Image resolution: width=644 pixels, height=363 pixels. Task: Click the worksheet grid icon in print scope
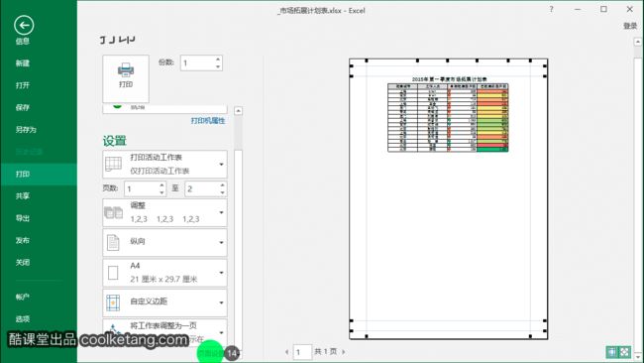pyautogui.click(x=113, y=164)
